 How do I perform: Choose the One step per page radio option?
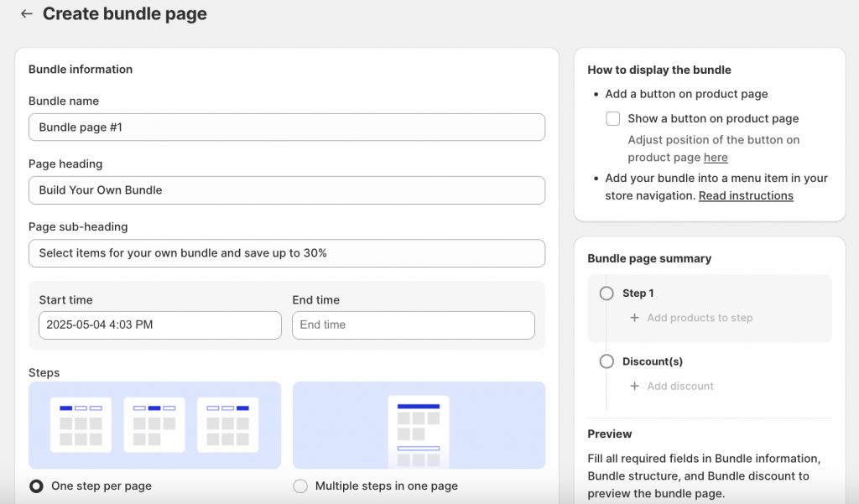pos(37,486)
